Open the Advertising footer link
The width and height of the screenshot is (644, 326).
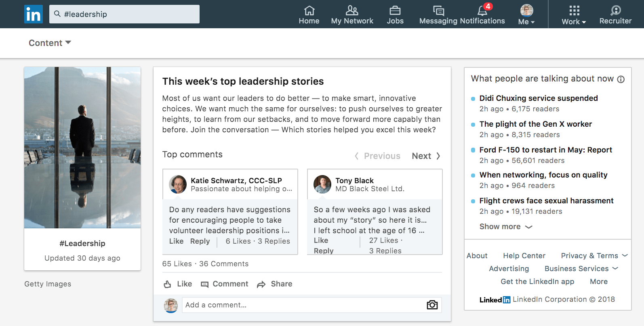(x=509, y=269)
